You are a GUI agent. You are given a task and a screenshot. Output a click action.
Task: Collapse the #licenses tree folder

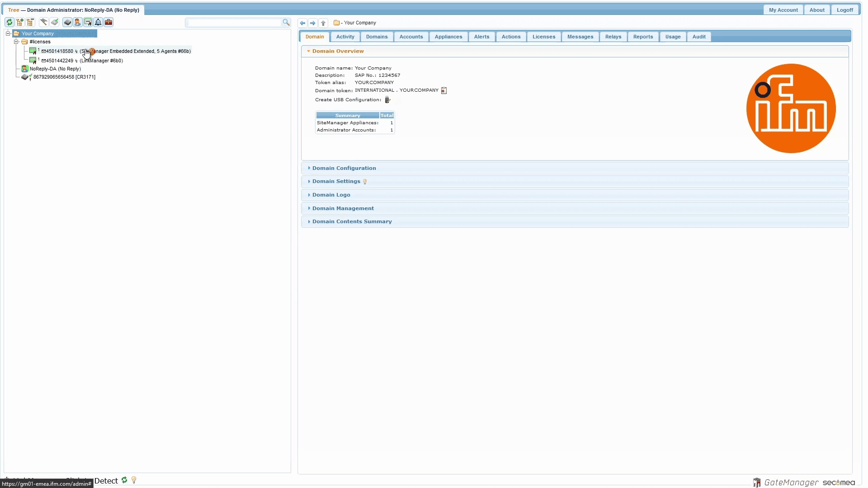[16, 42]
